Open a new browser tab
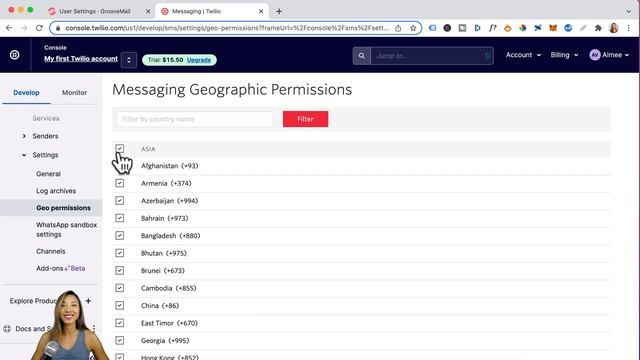The height and width of the screenshot is (360, 640). [279, 11]
